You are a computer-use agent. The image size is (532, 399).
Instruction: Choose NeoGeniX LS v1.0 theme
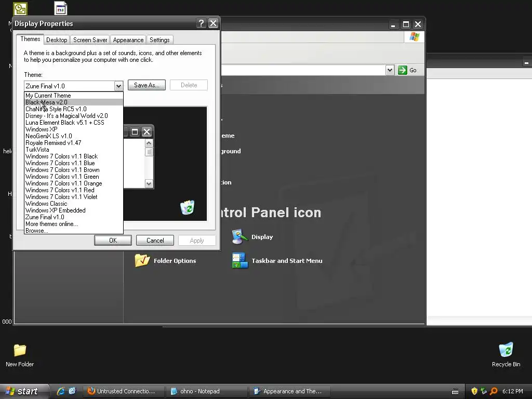click(74, 136)
